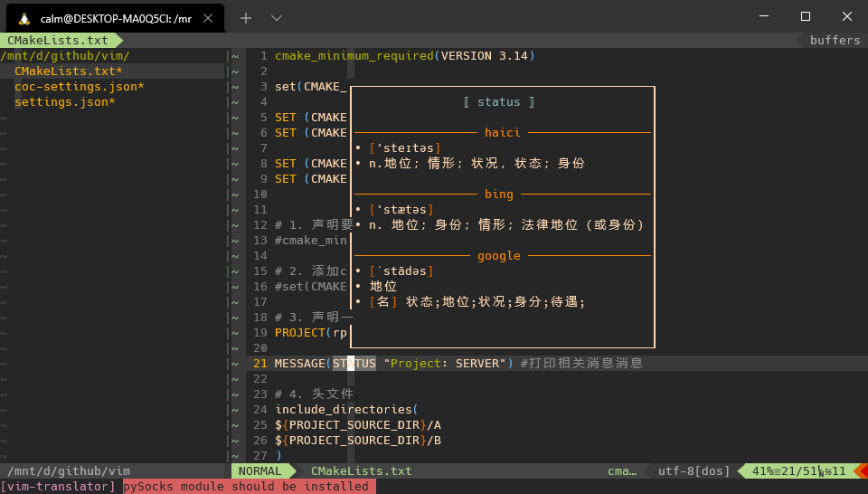Screen dimensions: 868x494
Task: Open a new terminal tab with plus
Action: 246,18
